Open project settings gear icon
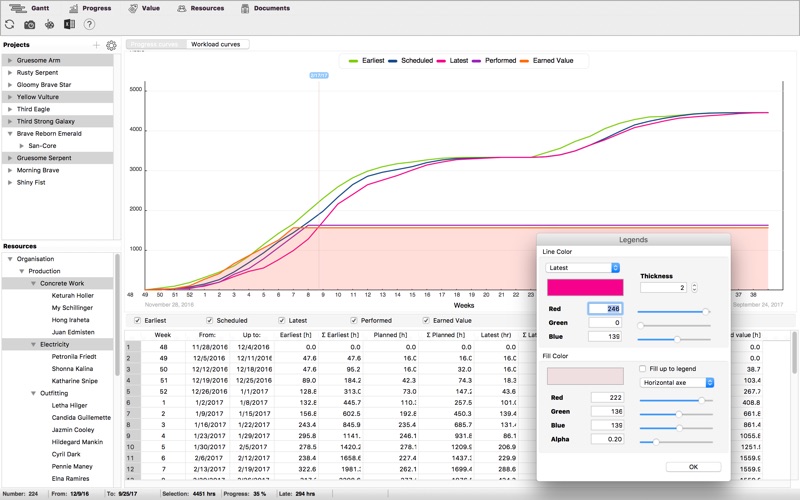 [111, 45]
